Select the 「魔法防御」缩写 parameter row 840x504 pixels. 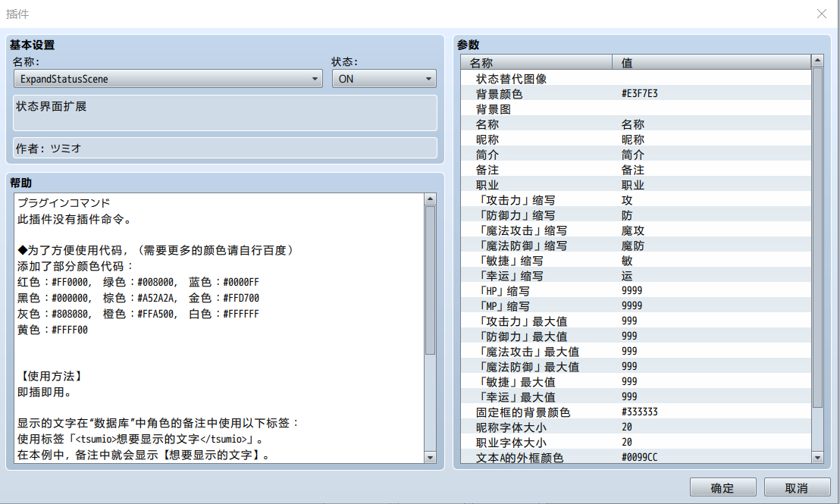coord(636,246)
